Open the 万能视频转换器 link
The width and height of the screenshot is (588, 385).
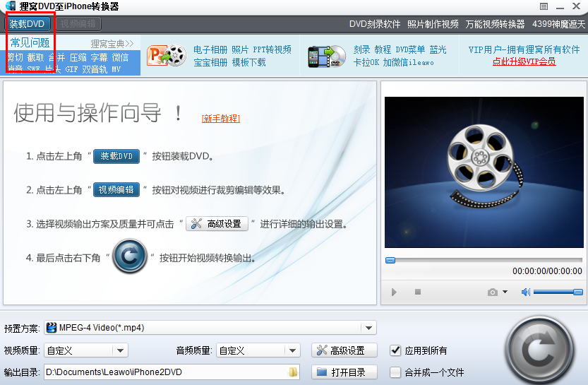pos(495,25)
